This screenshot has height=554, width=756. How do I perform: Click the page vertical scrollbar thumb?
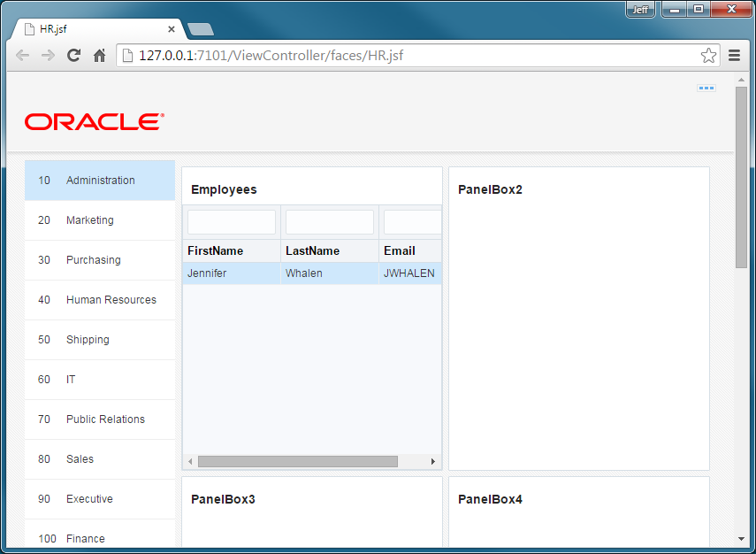[x=741, y=178]
